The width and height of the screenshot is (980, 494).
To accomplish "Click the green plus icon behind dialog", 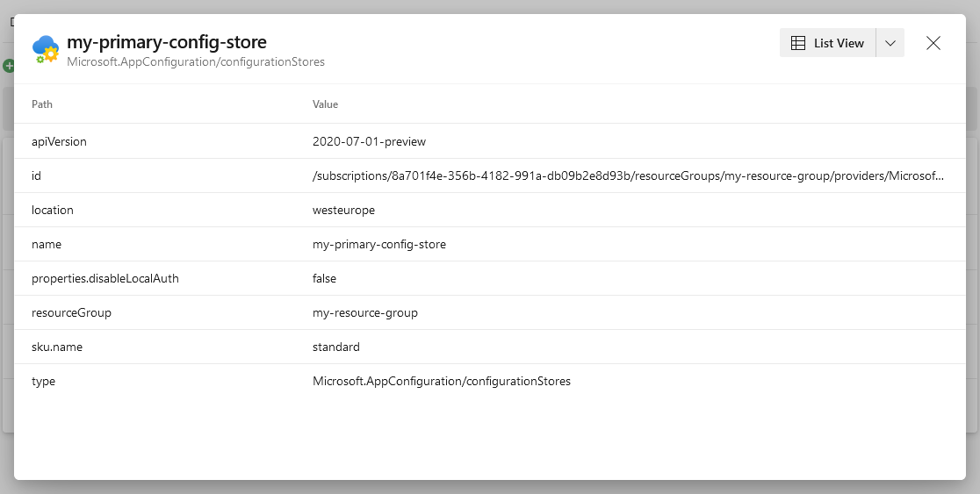I will pyautogui.click(x=8, y=66).
